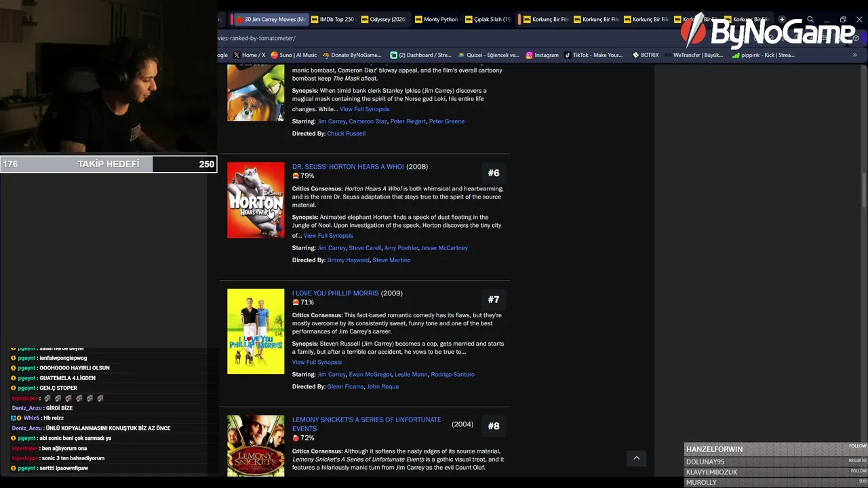Open the Donate ByNoGame bookmark

pos(352,55)
